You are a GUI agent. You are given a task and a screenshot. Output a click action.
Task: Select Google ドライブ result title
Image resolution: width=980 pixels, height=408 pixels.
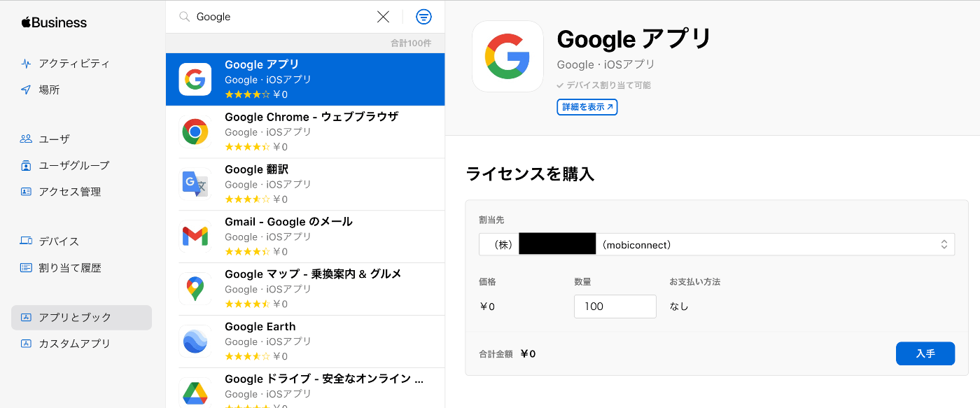[324, 379]
